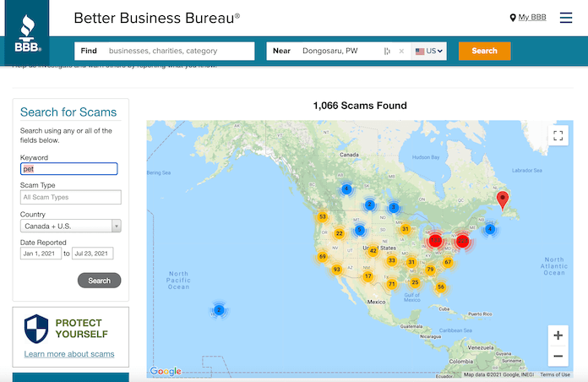The image size is (588, 382).
Task: Click the Protect Yourself shield icon
Action: pyautogui.click(x=36, y=329)
